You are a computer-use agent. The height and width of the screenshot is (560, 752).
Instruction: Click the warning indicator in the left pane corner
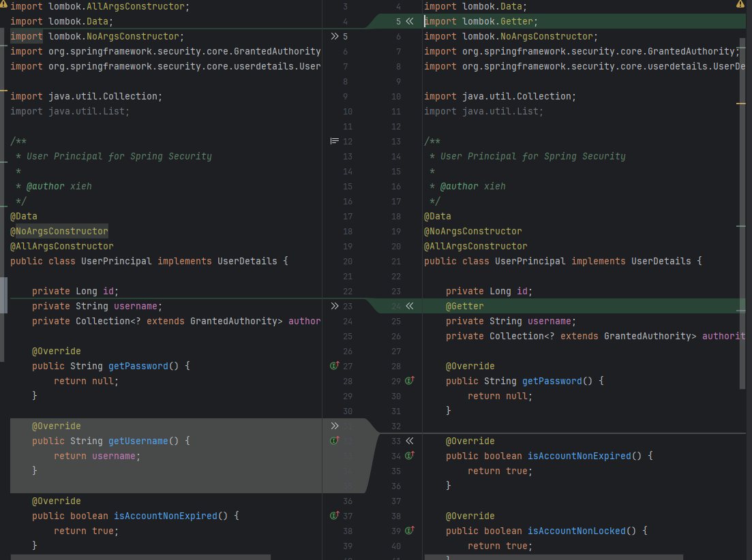tap(4, 5)
